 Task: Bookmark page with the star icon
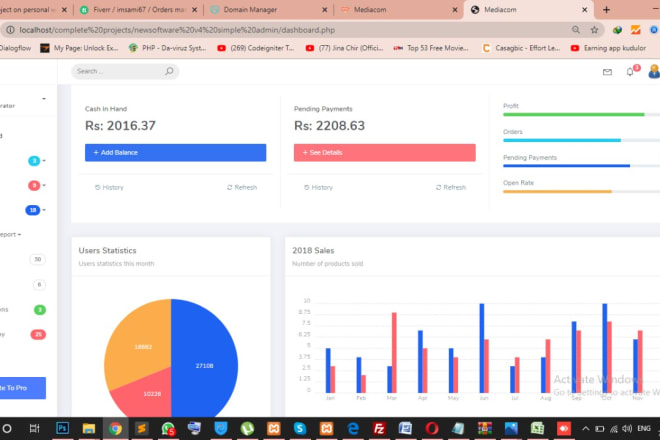594,30
